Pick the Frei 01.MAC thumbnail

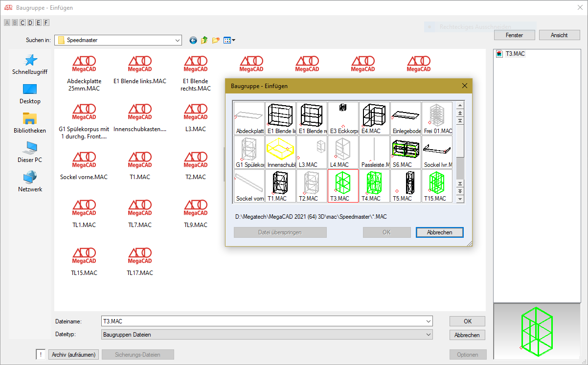pyautogui.click(x=437, y=118)
